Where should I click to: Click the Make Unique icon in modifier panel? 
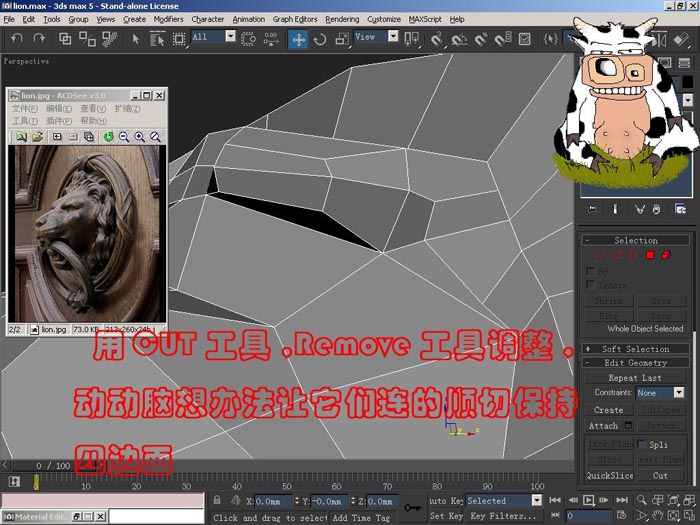640,209
